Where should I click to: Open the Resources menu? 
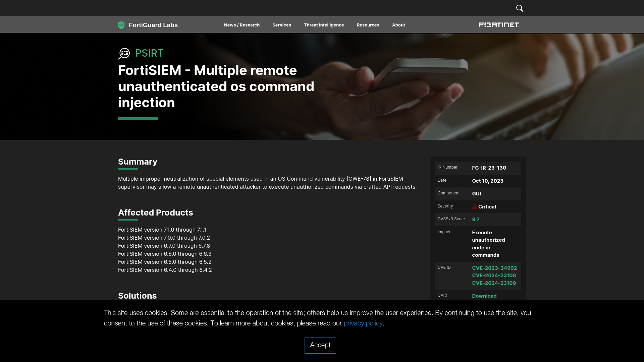tap(368, 25)
